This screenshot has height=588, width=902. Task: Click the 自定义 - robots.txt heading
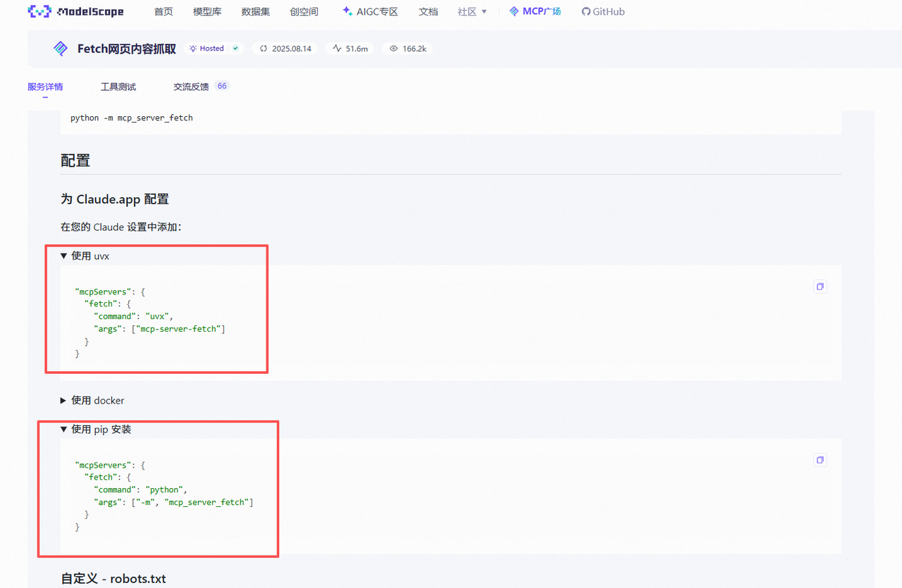click(x=113, y=579)
